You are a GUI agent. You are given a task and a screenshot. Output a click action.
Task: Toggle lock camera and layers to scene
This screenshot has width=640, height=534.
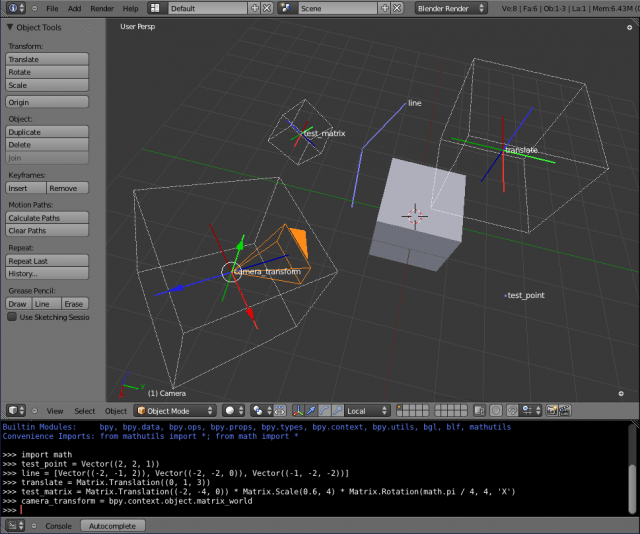click(x=479, y=410)
